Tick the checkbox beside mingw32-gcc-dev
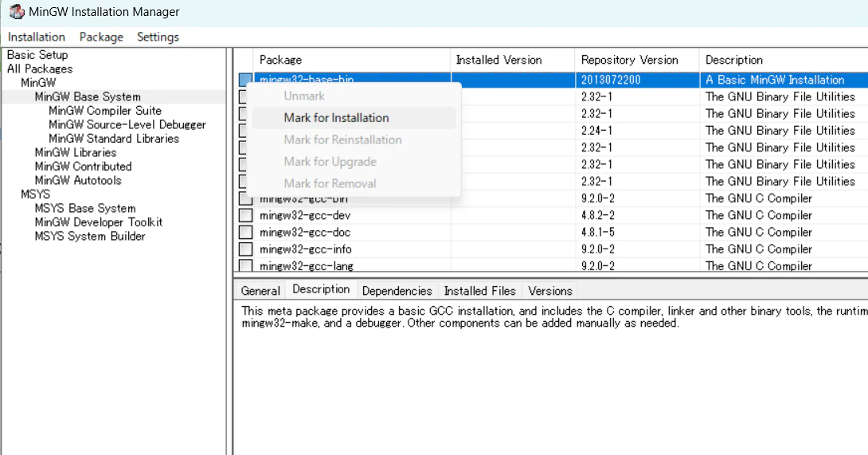The image size is (868, 455). [245, 215]
